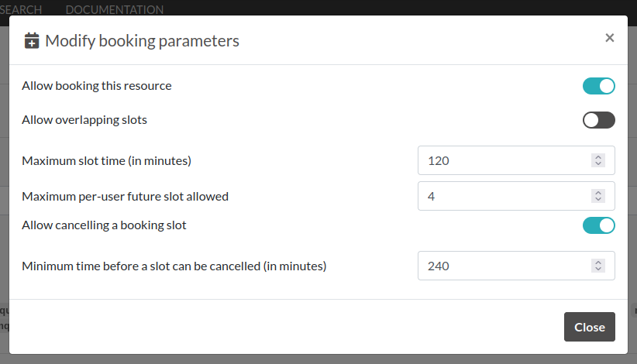The height and width of the screenshot is (364, 637).
Task: Decrement per-user future slot value
Action: [x=597, y=200]
